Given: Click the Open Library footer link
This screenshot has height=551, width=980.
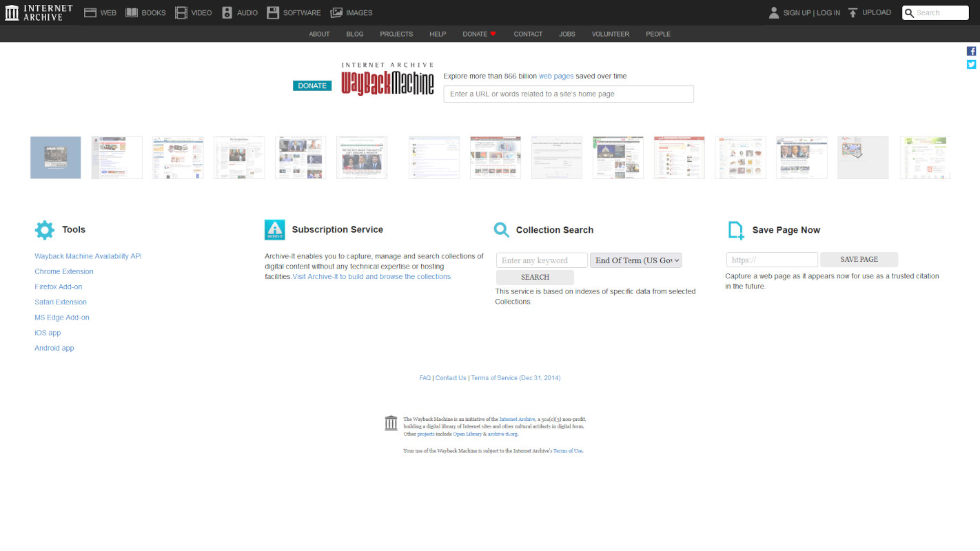Looking at the screenshot, I should tap(467, 434).
